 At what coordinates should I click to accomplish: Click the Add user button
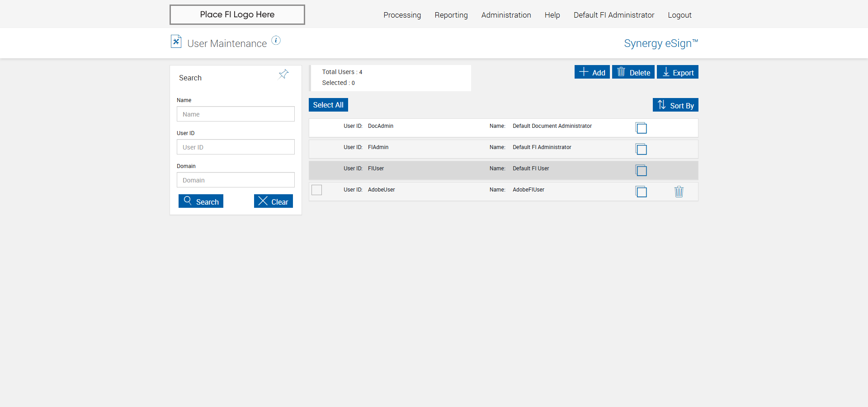click(x=592, y=72)
